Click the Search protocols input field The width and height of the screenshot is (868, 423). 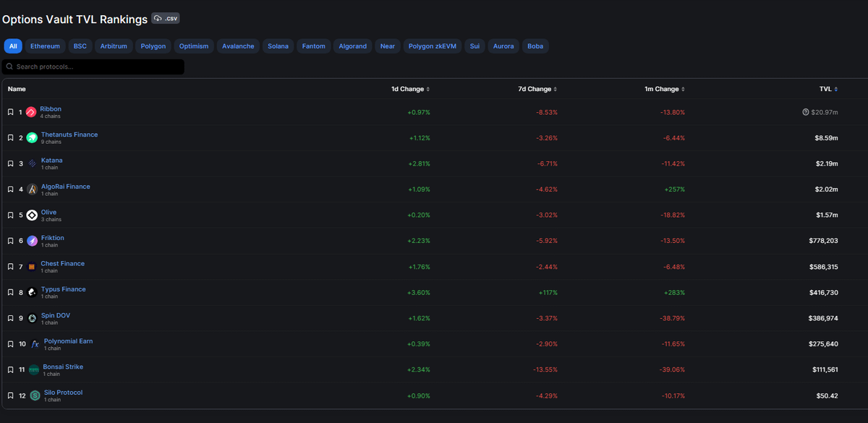pyautogui.click(x=94, y=67)
